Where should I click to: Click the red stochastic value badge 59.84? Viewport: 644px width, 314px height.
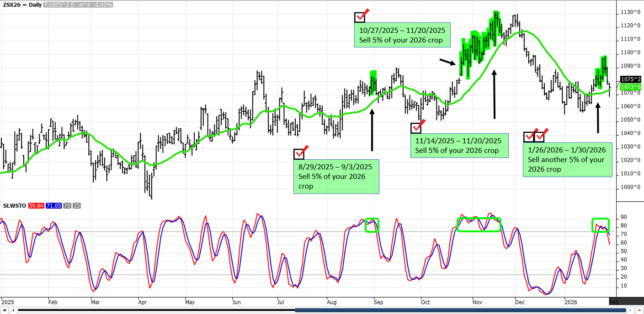pos(35,206)
